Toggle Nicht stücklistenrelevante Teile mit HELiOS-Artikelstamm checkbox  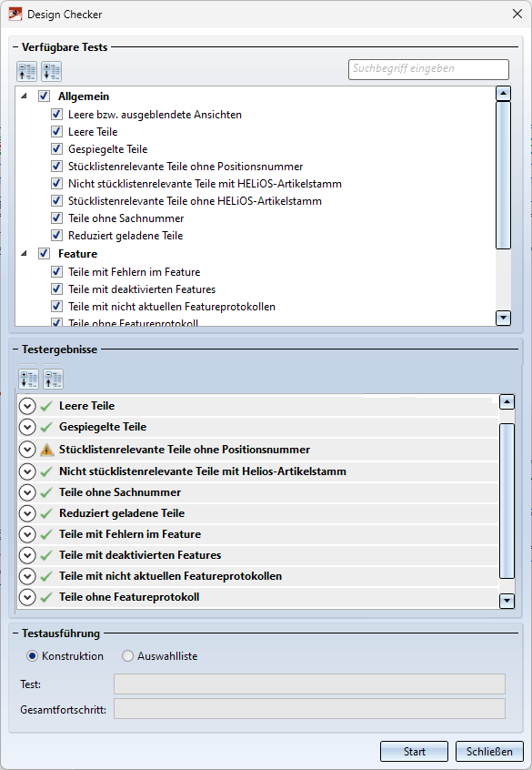pos(57,184)
